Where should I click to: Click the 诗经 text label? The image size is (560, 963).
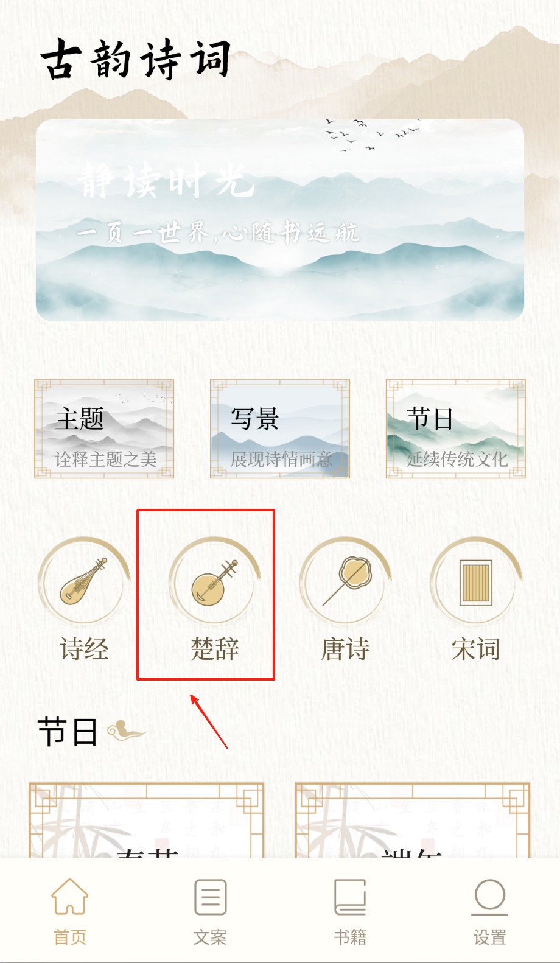pos(84,649)
